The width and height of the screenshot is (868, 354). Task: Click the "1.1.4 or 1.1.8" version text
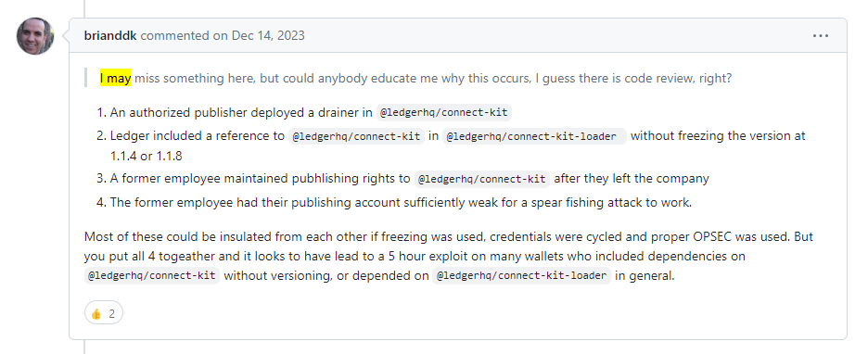click(147, 156)
